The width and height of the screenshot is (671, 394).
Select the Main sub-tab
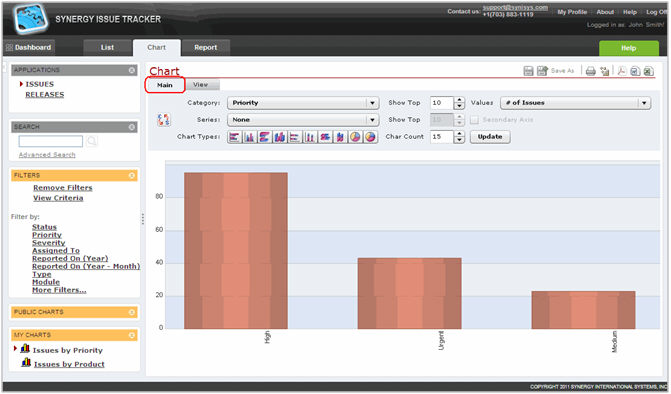tap(165, 85)
